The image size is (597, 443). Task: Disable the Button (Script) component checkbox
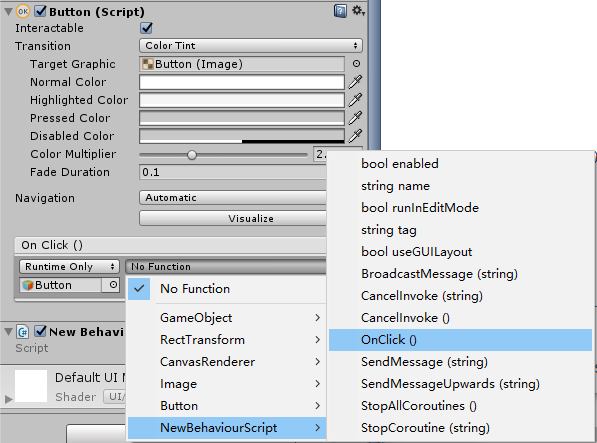(40, 11)
